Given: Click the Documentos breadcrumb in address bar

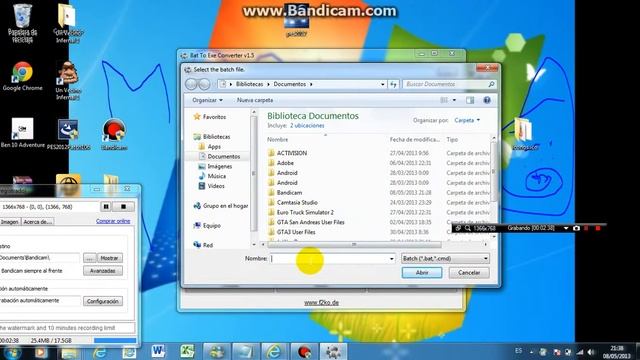Looking at the screenshot, I should [289, 84].
